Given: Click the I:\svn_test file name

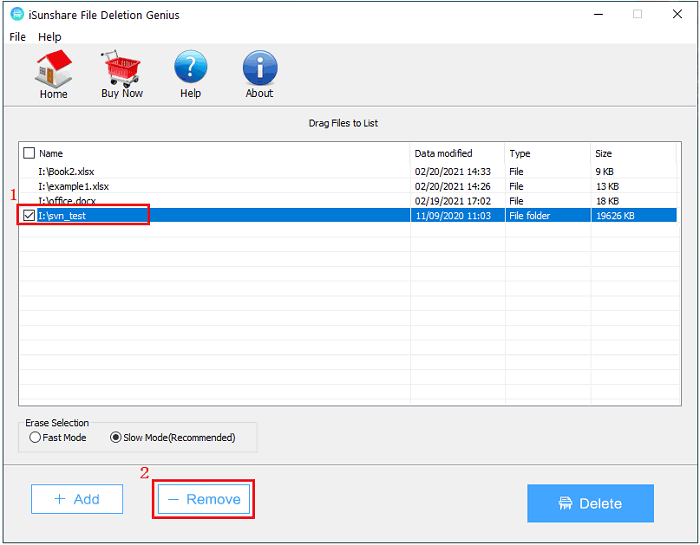Looking at the screenshot, I should [x=62, y=216].
